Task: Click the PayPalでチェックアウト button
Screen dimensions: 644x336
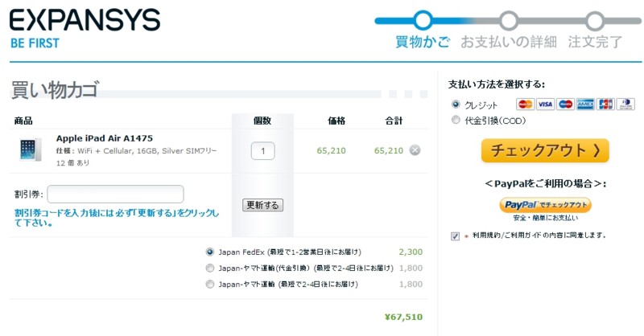Action: click(x=545, y=205)
